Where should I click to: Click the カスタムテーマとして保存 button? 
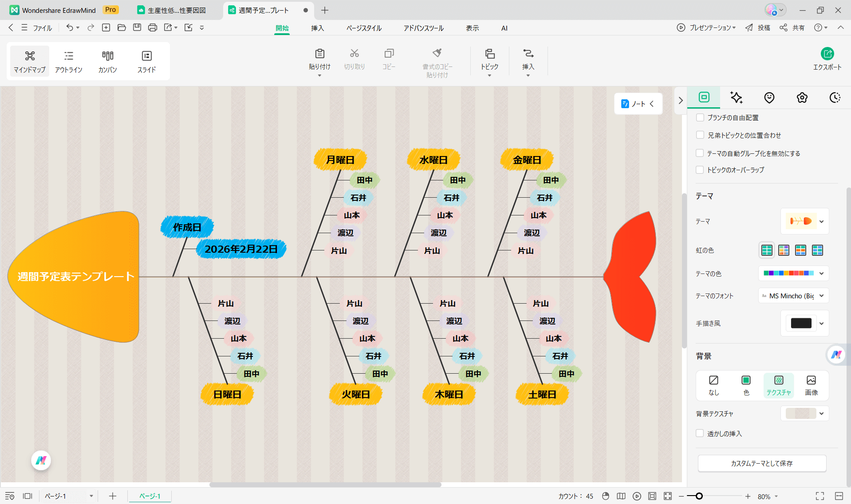(x=762, y=463)
